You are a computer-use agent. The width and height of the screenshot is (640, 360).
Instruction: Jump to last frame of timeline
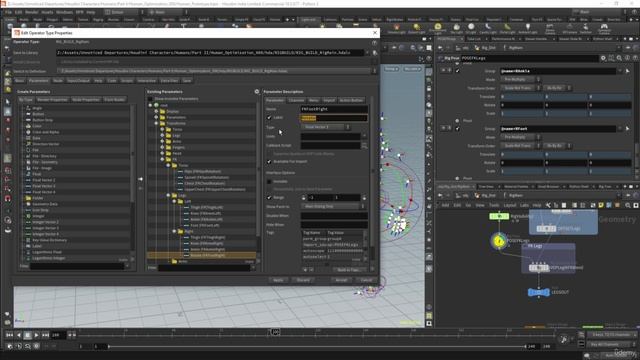pos(45,335)
